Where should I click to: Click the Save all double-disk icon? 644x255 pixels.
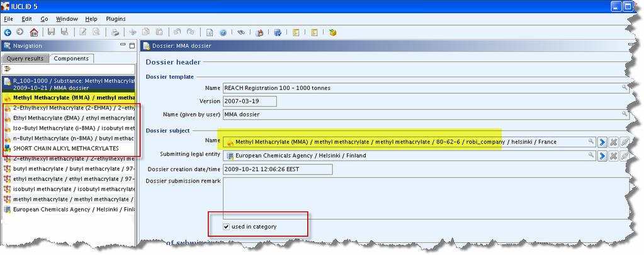[64, 33]
